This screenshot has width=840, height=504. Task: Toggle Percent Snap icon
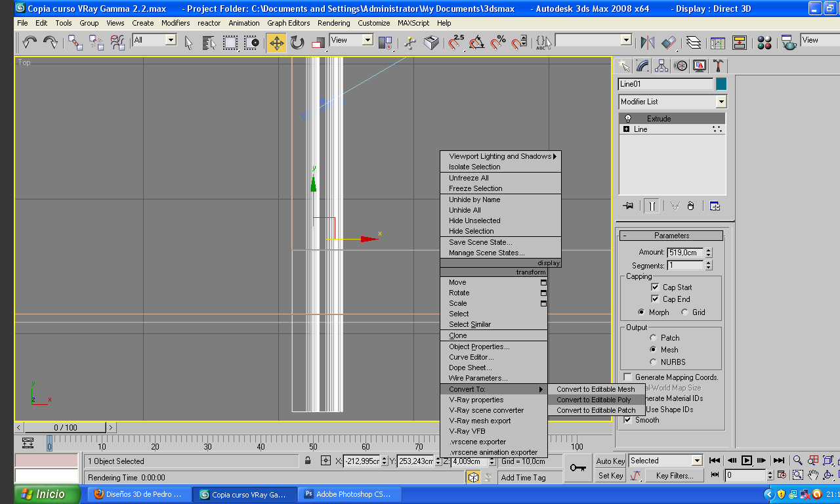[x=498, y=43]
